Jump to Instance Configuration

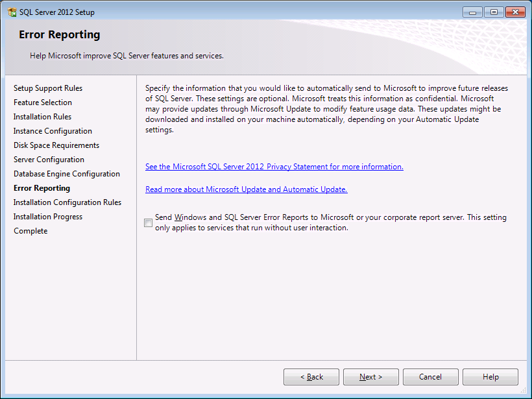pos(49,130)
